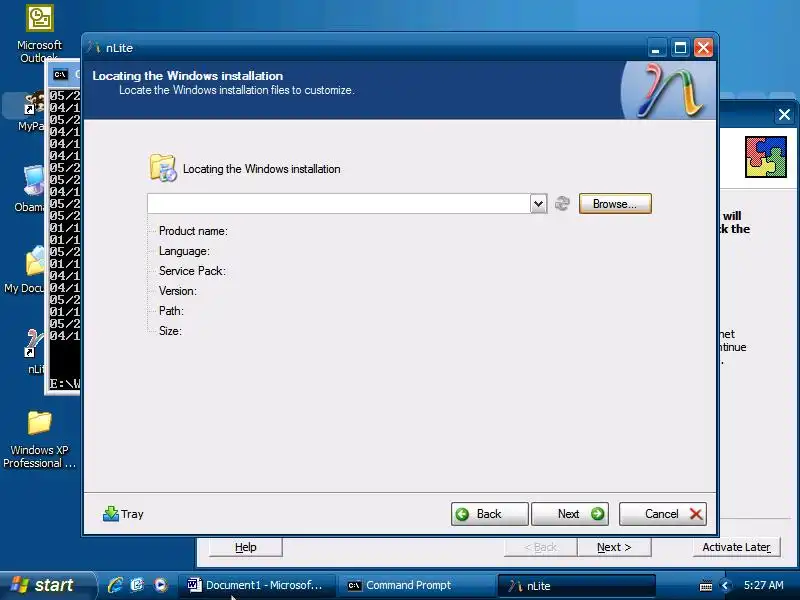Launch Windows Media Player from Quick Launch

point(160,585)
